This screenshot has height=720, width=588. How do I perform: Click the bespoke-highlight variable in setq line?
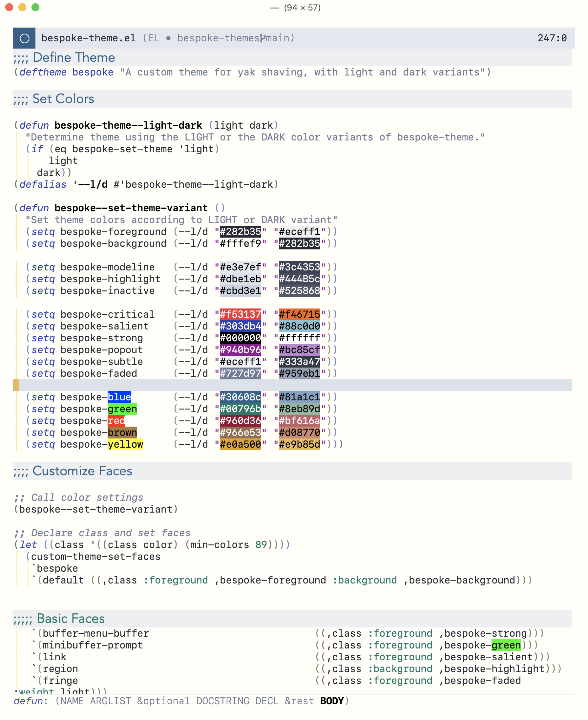(x=111, y=279)
